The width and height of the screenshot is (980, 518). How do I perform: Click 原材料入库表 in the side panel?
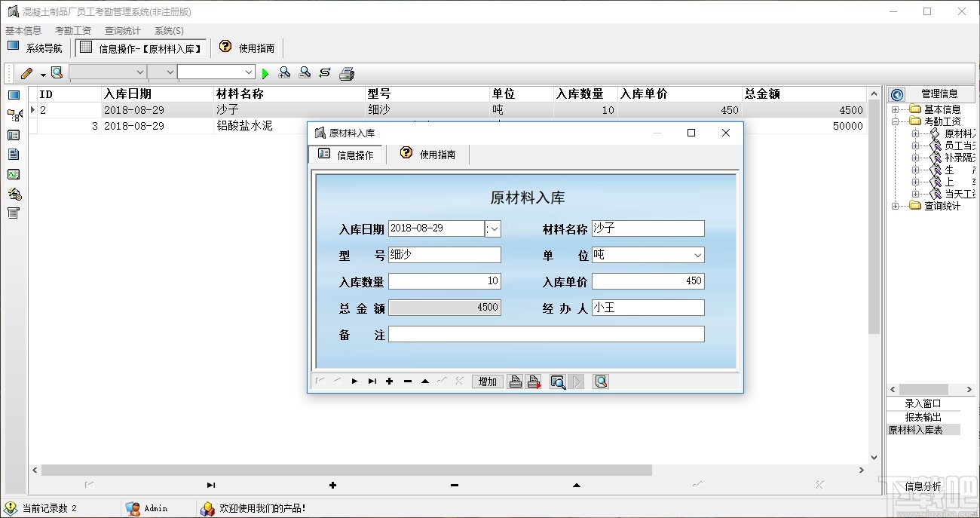click(923, 430)
